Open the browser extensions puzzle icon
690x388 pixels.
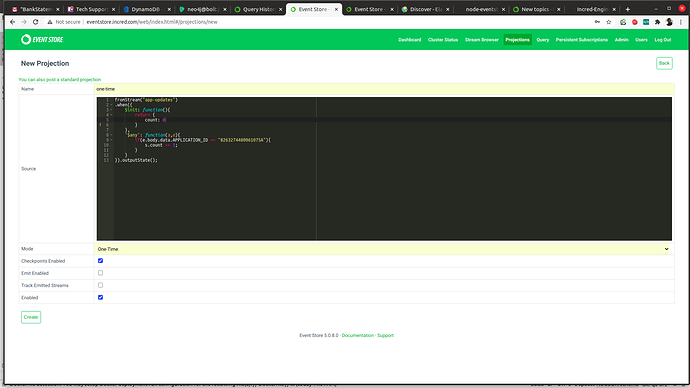point(657,22)
